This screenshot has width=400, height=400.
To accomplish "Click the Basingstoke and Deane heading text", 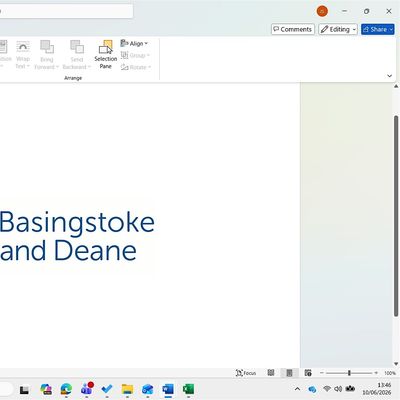I will 77,236.
